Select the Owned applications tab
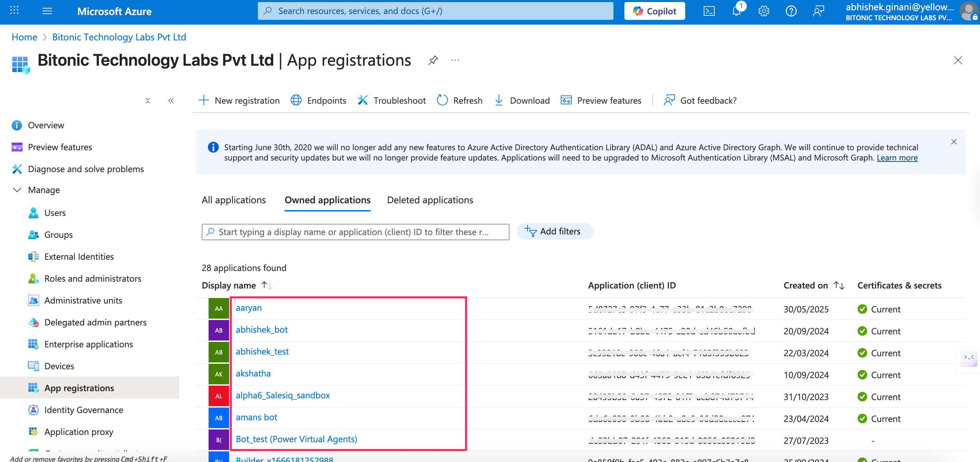This screenshot has width=980, height=462. tap(328, 200)
